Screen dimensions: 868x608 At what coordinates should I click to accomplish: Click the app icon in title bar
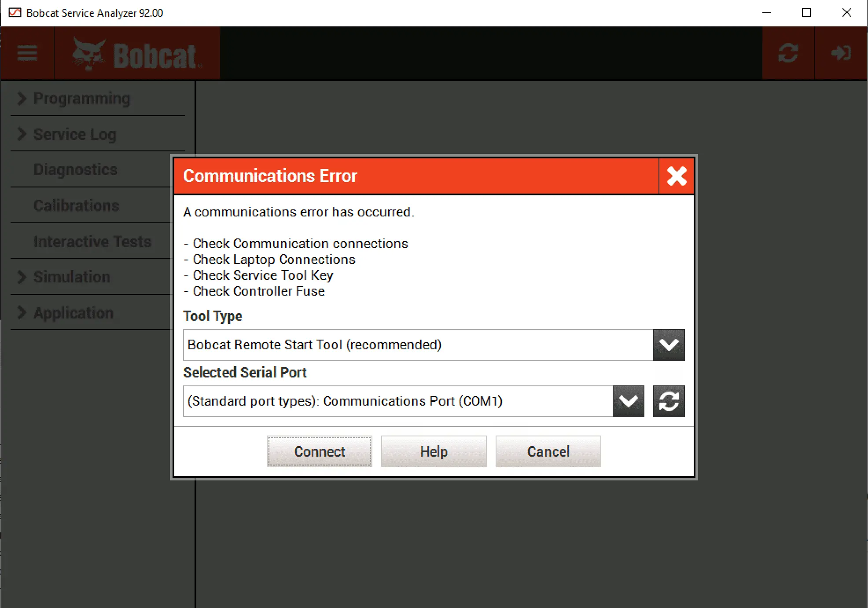tap(15, 13)
